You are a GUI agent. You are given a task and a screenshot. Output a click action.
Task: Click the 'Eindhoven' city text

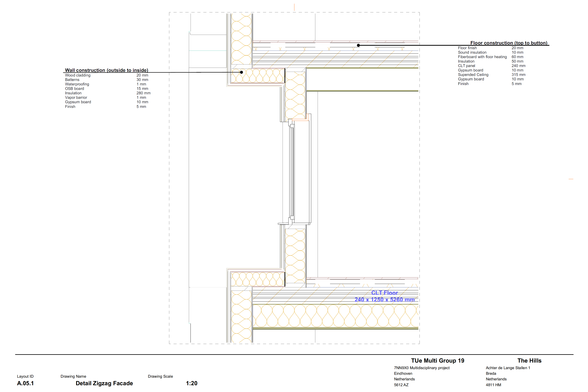[x=403, y=373]
